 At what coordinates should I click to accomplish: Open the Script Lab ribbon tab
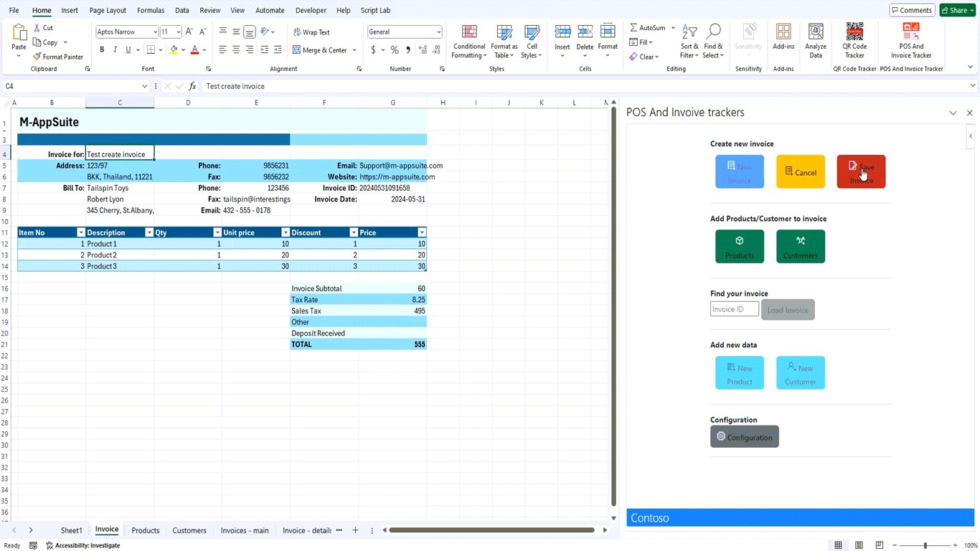[x=375, y=11]
